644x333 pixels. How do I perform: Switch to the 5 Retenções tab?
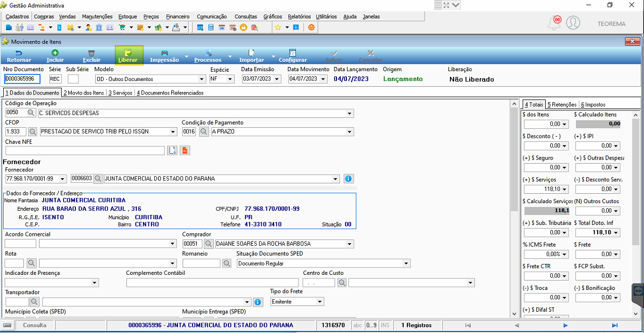[x=562, y=104]
